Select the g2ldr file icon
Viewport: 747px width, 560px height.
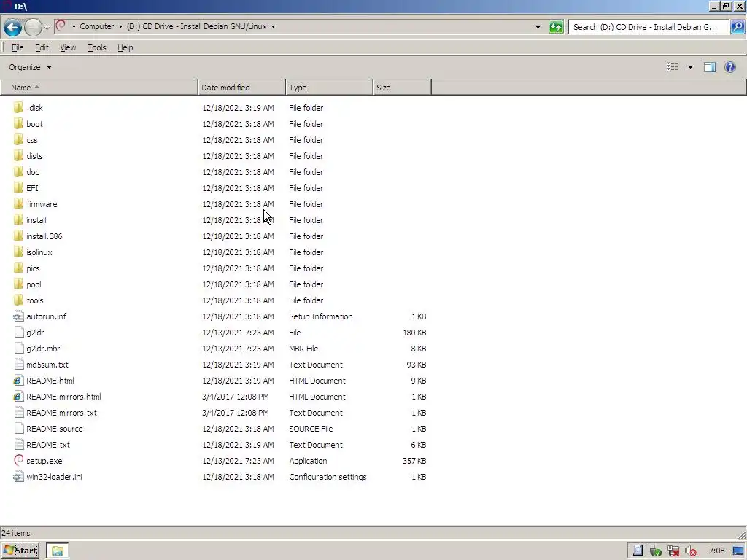click(x=18, y=332)
